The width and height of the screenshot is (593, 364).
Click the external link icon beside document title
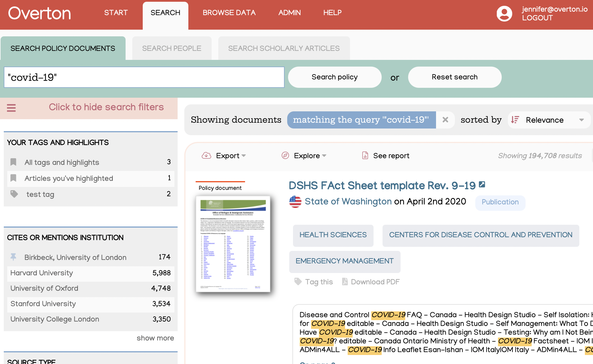pyautogui.click(x=482, y=184)
